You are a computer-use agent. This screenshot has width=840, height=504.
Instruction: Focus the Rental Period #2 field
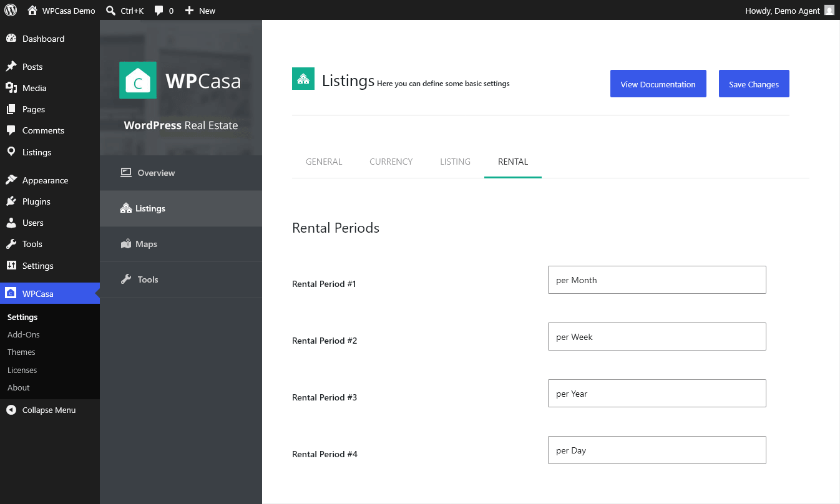point(657,337)
